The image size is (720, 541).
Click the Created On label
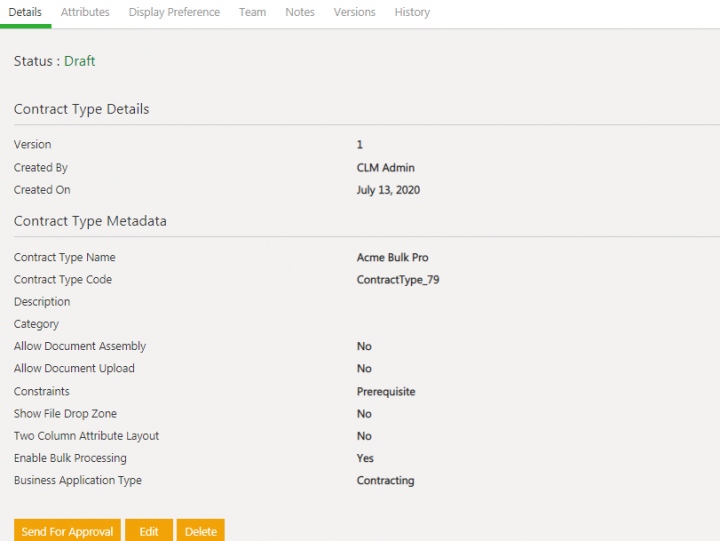[x=42, y=190]
